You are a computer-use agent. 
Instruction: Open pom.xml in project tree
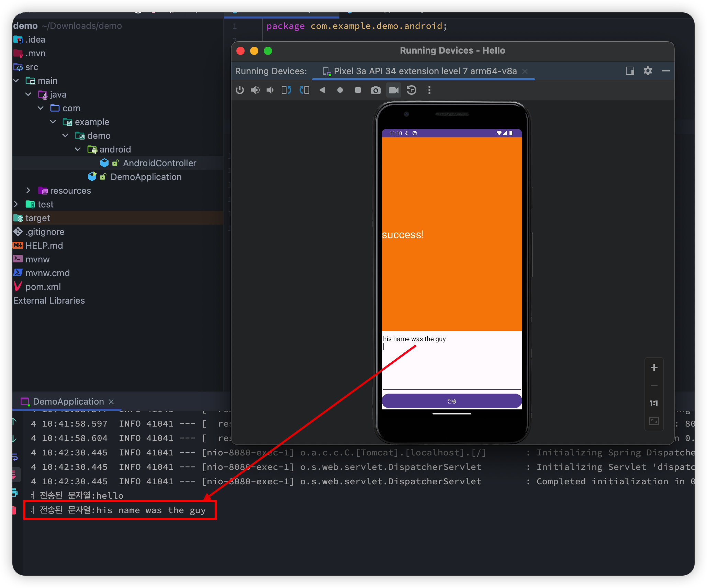[x=43, y=287]
